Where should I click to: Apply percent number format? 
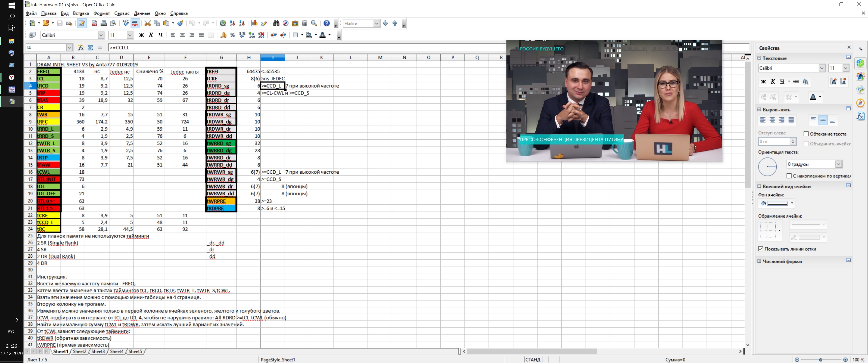pyautogui.click(x=232, y=35)
